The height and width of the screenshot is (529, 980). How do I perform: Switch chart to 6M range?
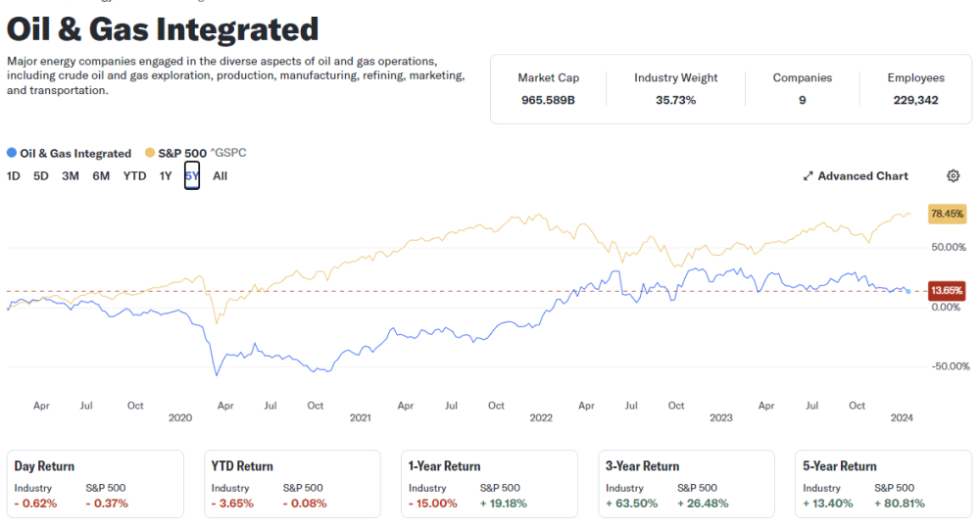101,176
